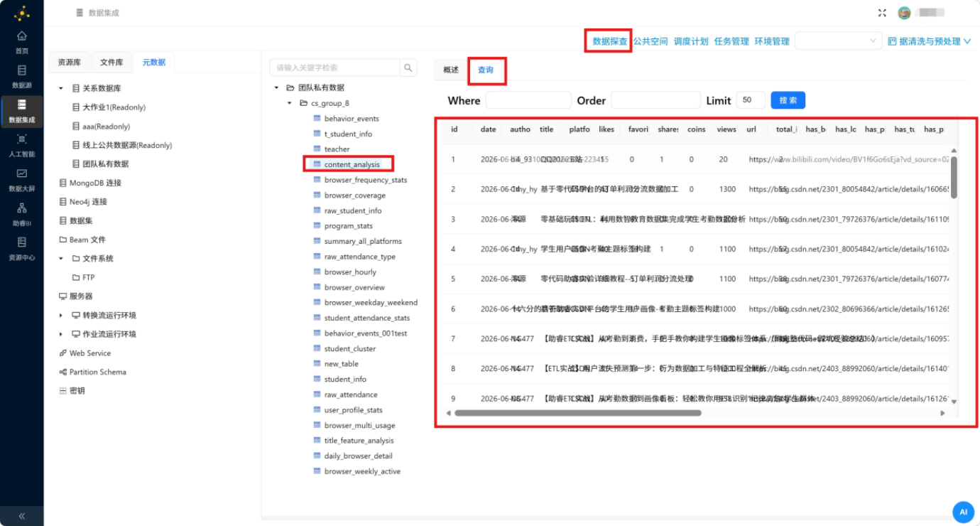Select 大作业1(Readonly) database
Viewport: 980px width, 526px height.
[x=114, y=107]
